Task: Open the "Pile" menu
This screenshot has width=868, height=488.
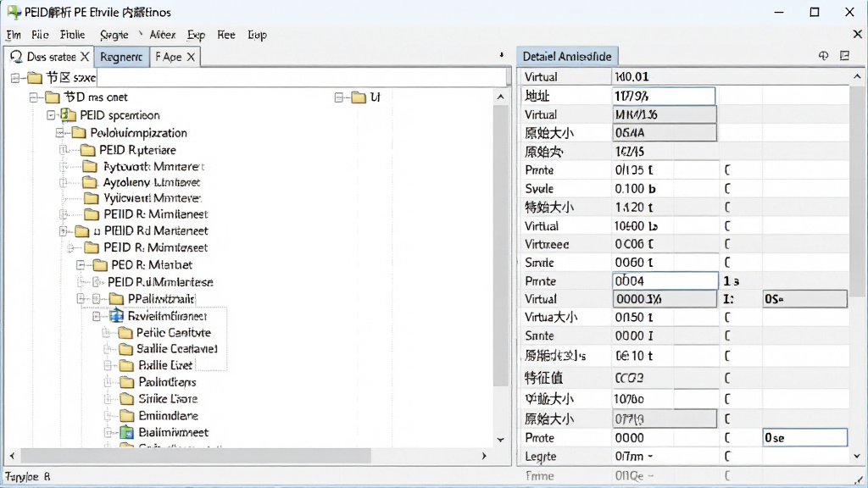Action: (40, 35)
